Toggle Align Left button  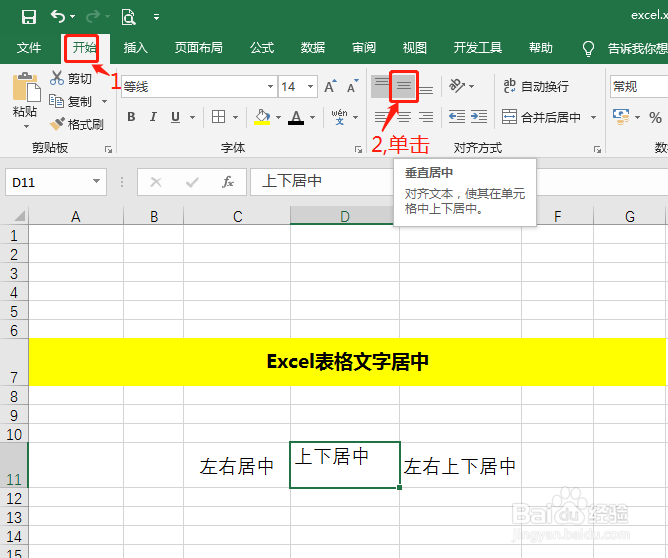[381, 117]
